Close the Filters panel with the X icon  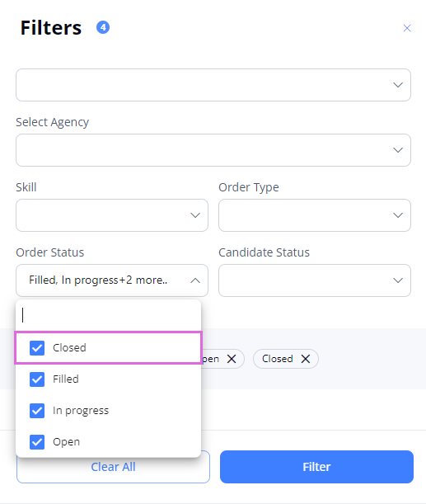pos(407,28)
